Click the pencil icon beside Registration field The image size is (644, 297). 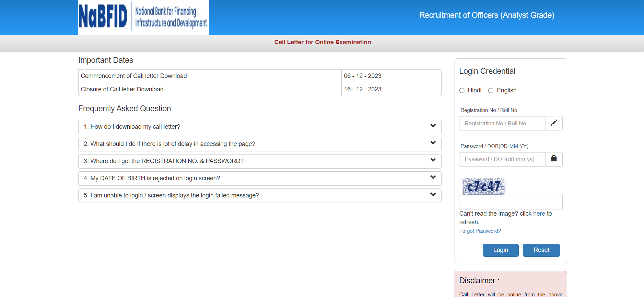(554, 123)
